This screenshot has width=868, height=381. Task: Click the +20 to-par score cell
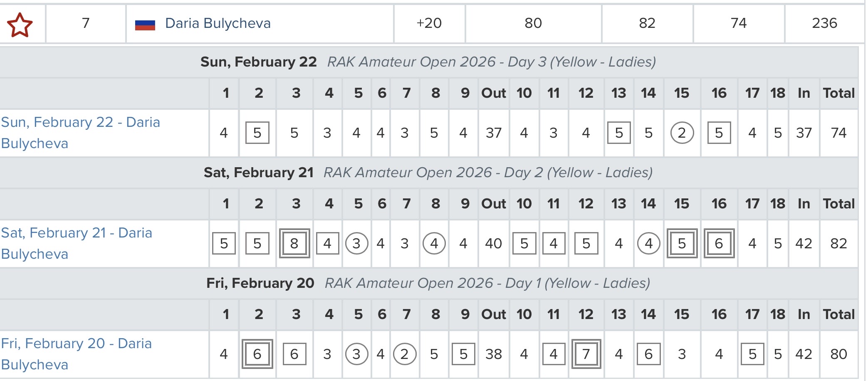(429, 23)
